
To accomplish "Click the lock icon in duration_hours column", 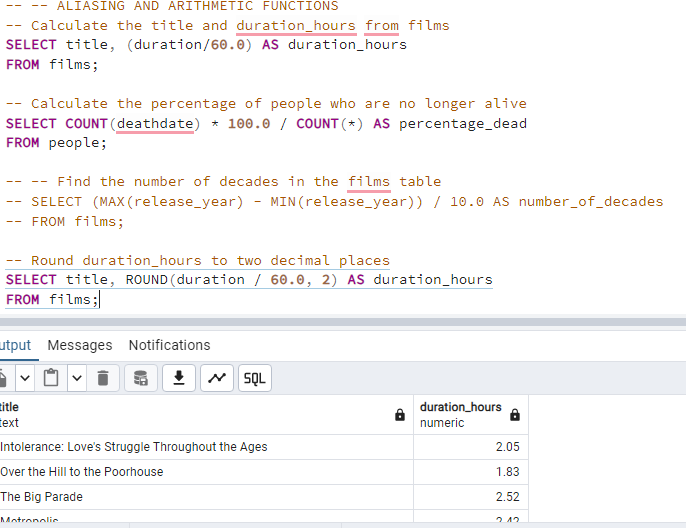I will click(x=515, y=415).
